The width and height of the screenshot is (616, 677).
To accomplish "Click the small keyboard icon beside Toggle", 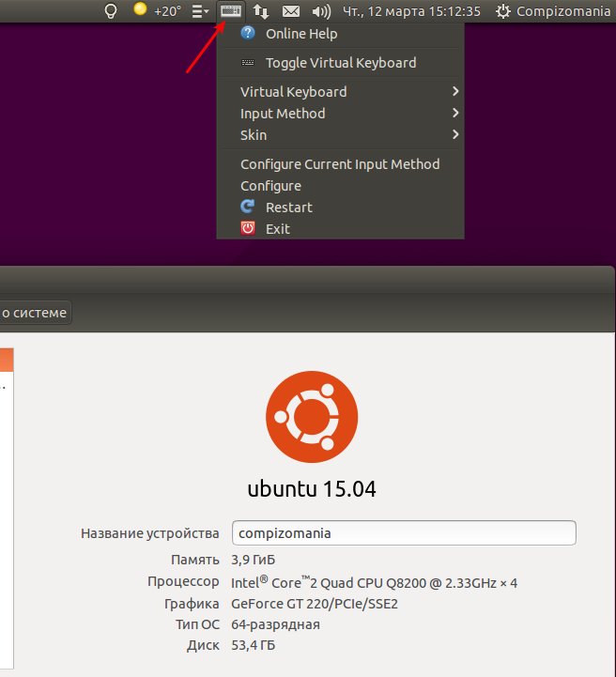I will point(248,63).
